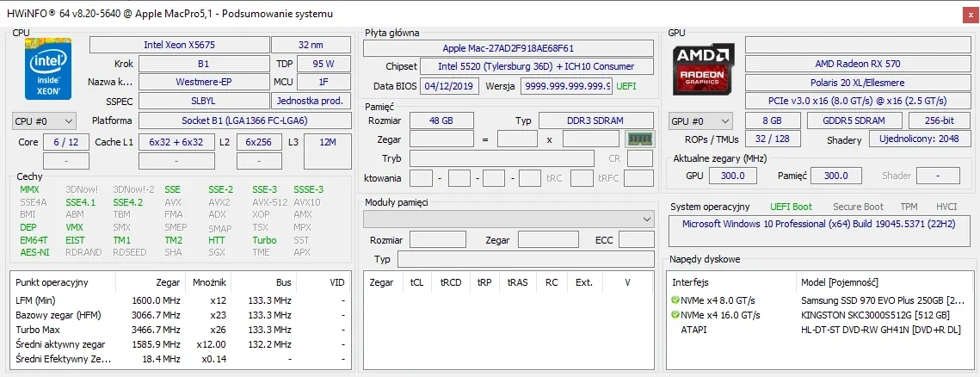Click the SLBYL SSPEC value
980x377 pixels.
coord(203,101)
